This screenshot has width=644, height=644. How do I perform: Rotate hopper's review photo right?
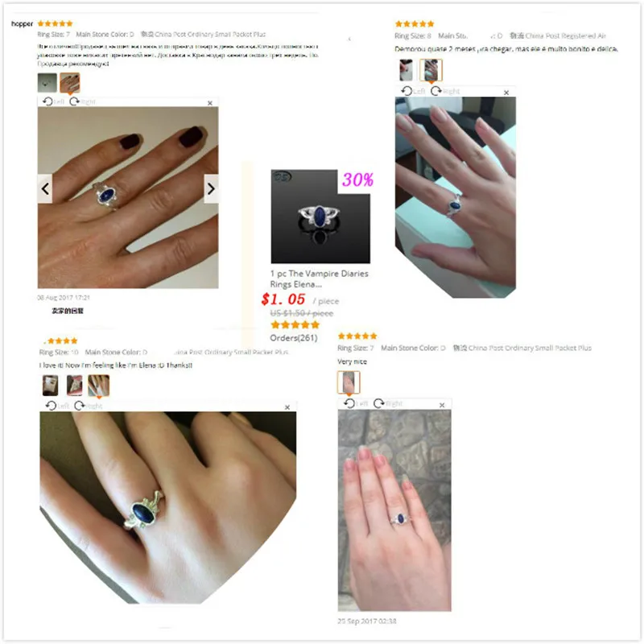[82, 101]
